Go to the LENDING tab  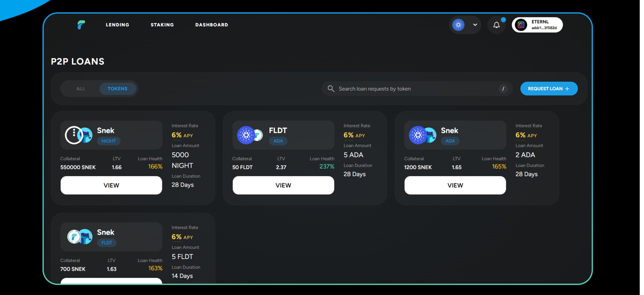(x=117, y=25)
